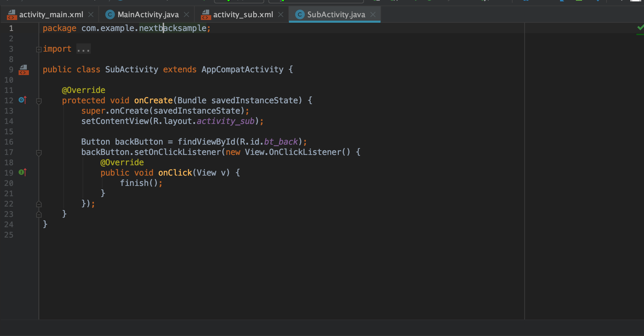Click 'nextbacksample' in the package name

pos(173,28)
